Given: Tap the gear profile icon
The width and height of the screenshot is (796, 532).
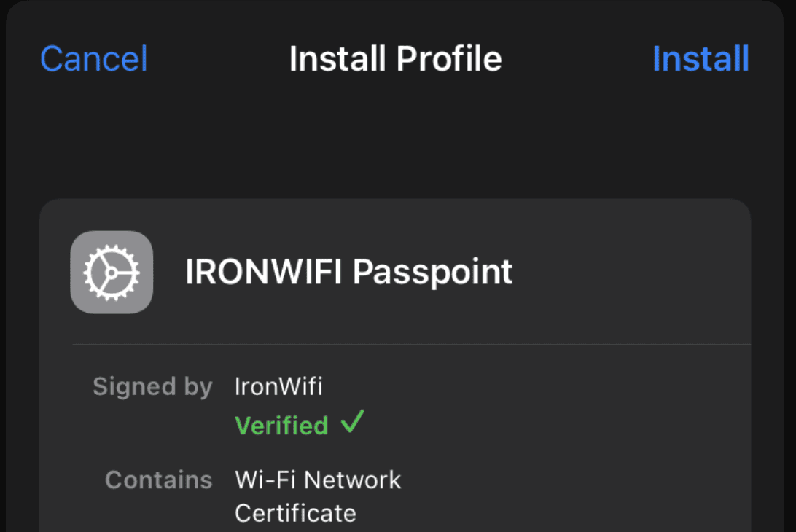Looking at the screenshot, I should coord(112,272).
